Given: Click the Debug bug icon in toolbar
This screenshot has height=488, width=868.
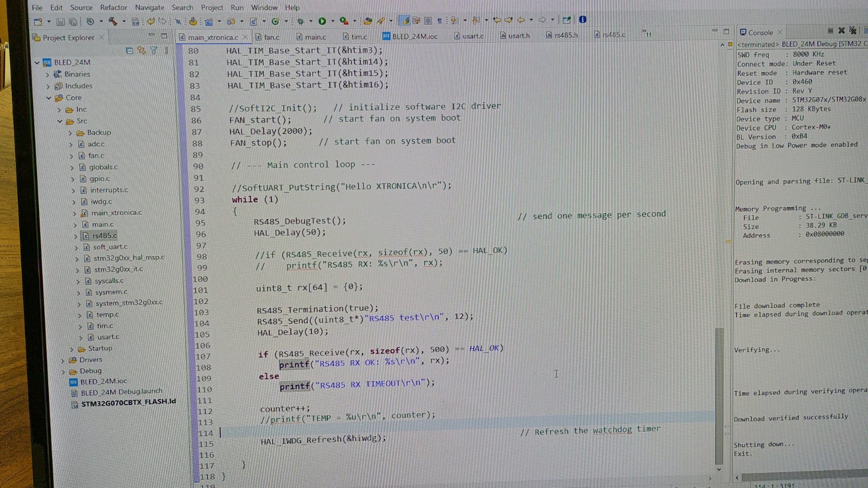Looking at the screenshot, I should [x=300, y=21].
